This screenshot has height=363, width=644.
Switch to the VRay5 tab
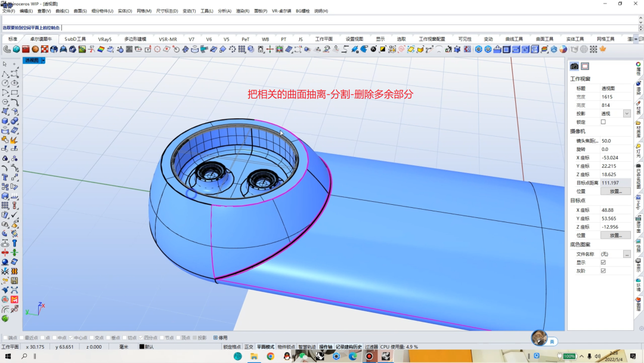[105, 39]
